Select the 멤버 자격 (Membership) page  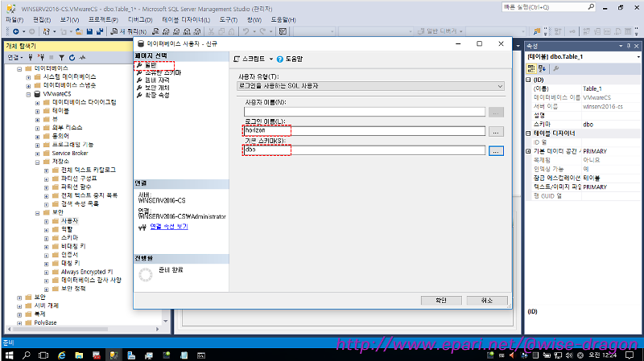(x=157, y=80)
